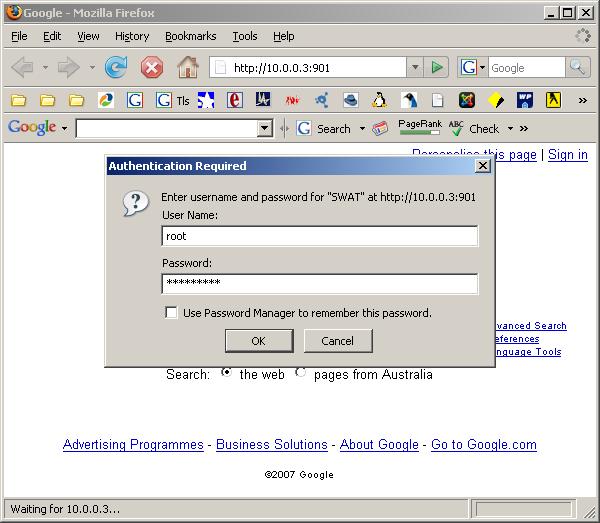Open the blue star bookmark icon
This screenshot has height=523, width=600.
(x=206, y=100)
